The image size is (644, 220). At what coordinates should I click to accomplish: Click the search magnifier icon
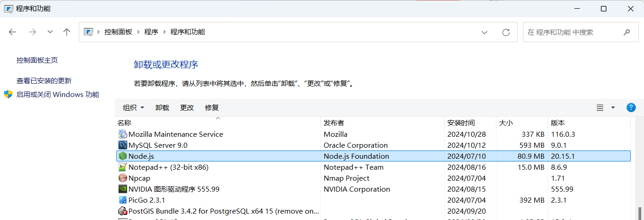point(627,32)
